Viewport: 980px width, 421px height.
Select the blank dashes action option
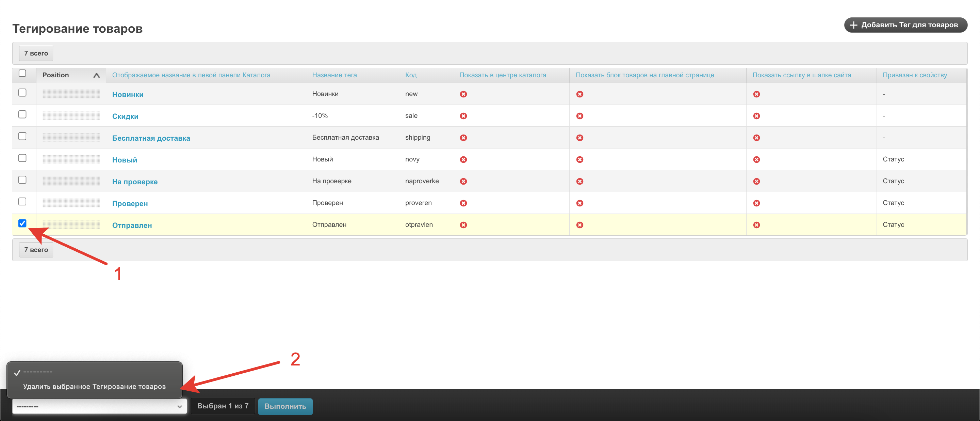coord(38,372)
